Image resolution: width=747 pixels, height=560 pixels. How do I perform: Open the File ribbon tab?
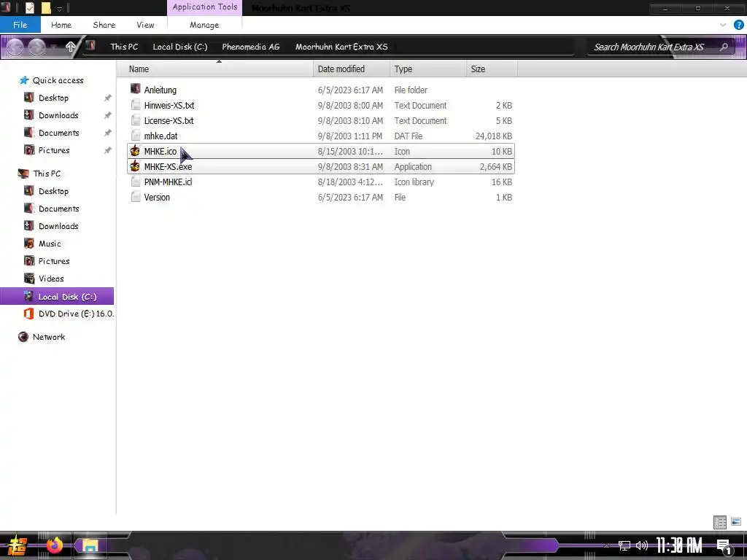(x=20, y=25)
